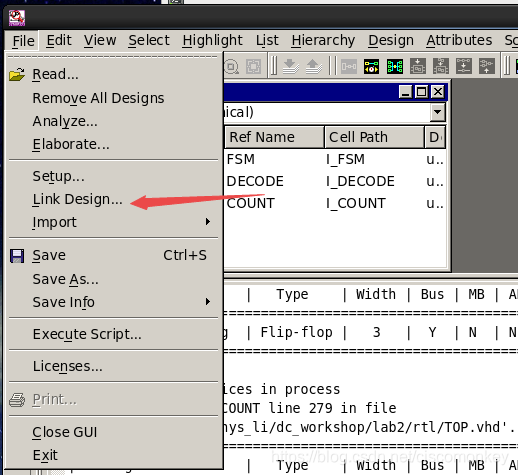The width and height of the screenshot is (518, 475).
Task: Open the Select menu
Action: coord(149,40)
